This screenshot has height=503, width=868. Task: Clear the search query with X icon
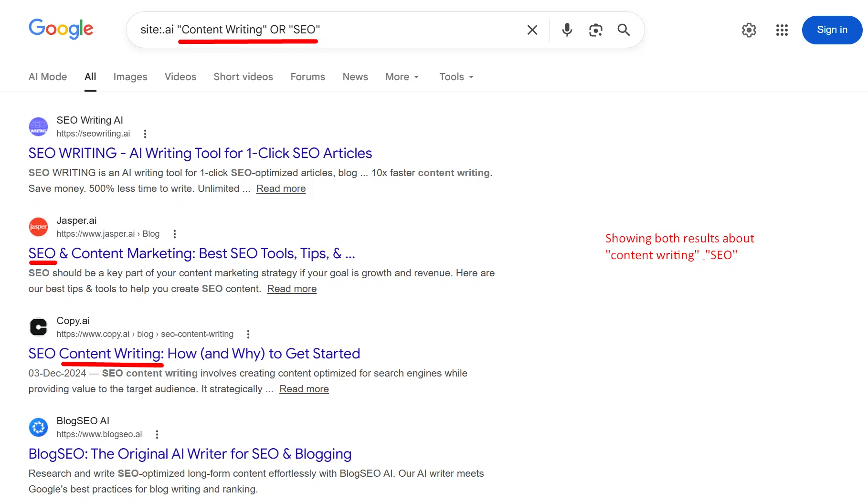532,30
